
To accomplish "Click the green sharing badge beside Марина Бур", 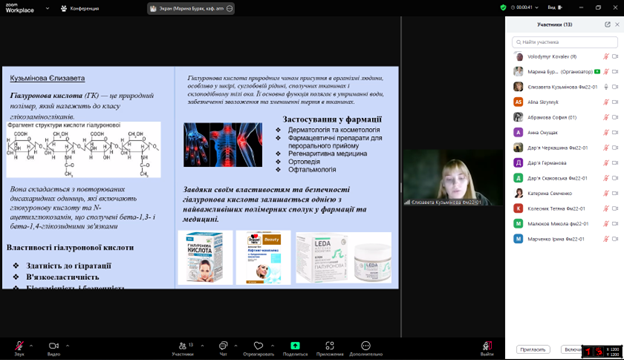I will click(597, 72).
